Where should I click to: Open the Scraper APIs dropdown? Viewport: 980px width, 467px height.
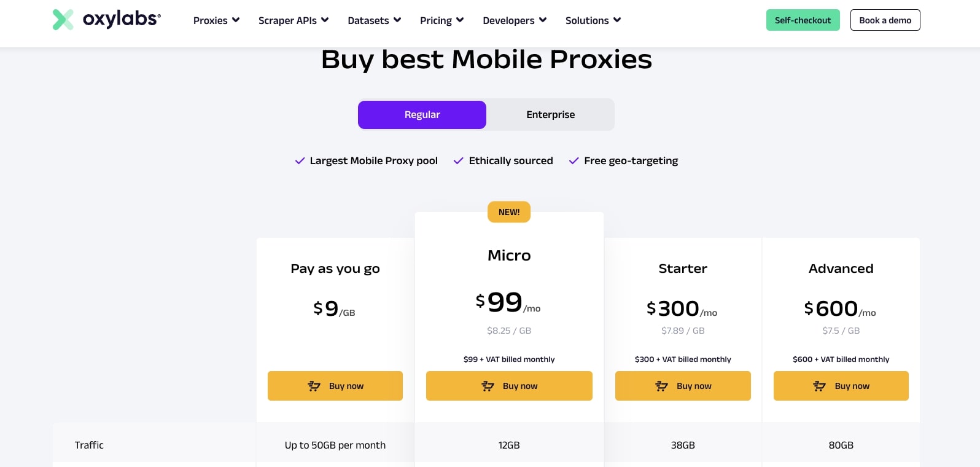coord(293,20)
